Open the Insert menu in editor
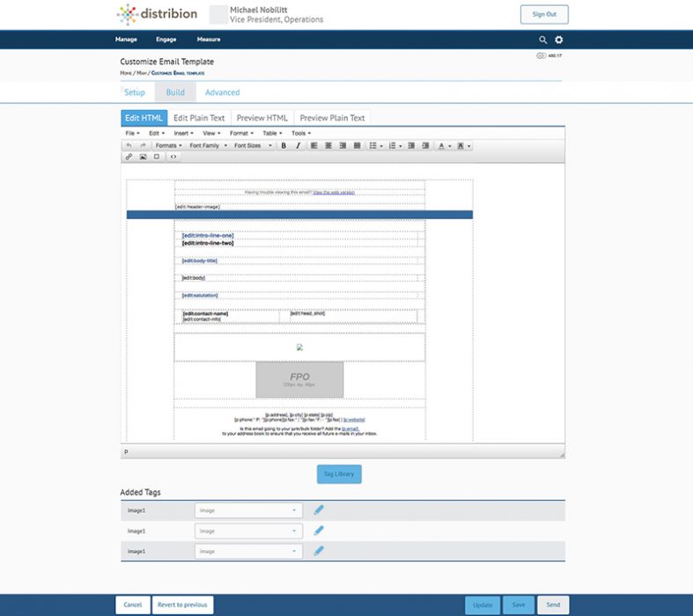The image size is (693, 616). (183, 133)
